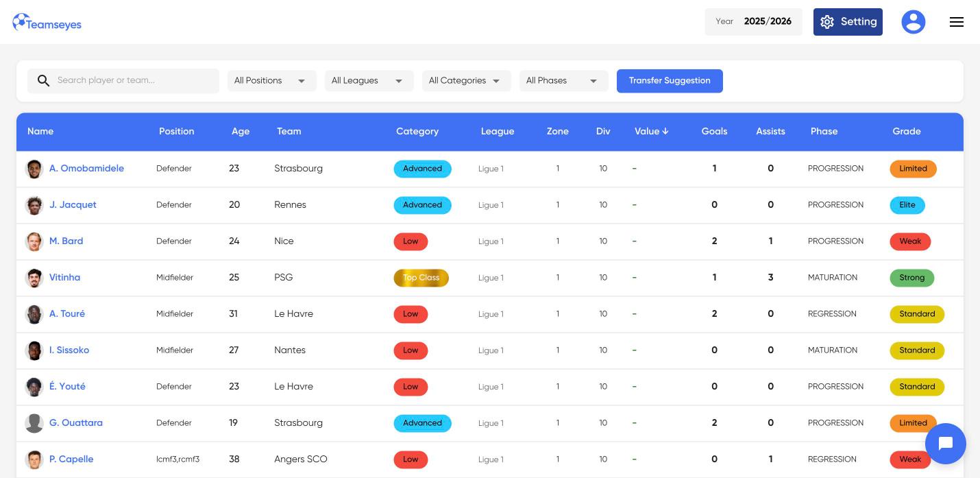Open the user profile avatar icon
980x478 pixels.
pyautogui.click(x=913, y=22)
